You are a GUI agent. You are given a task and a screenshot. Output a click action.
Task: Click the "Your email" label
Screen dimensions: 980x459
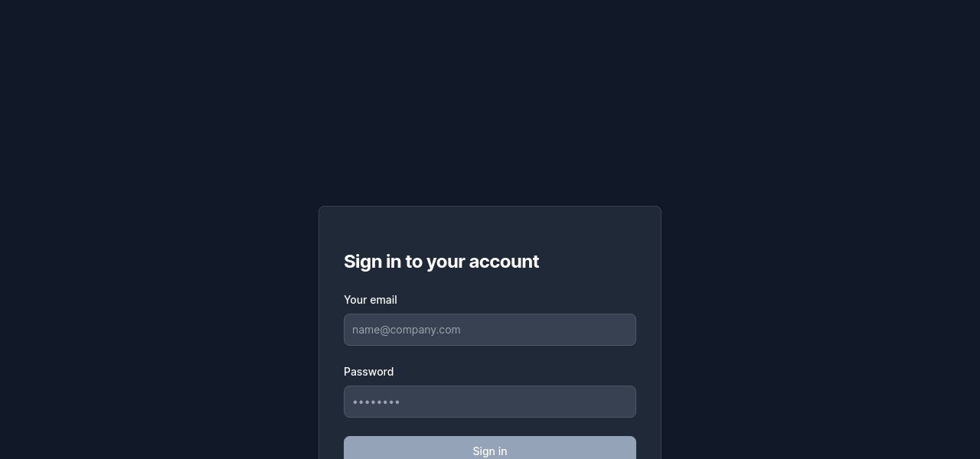pyautogui.click(x=371, y=300)
